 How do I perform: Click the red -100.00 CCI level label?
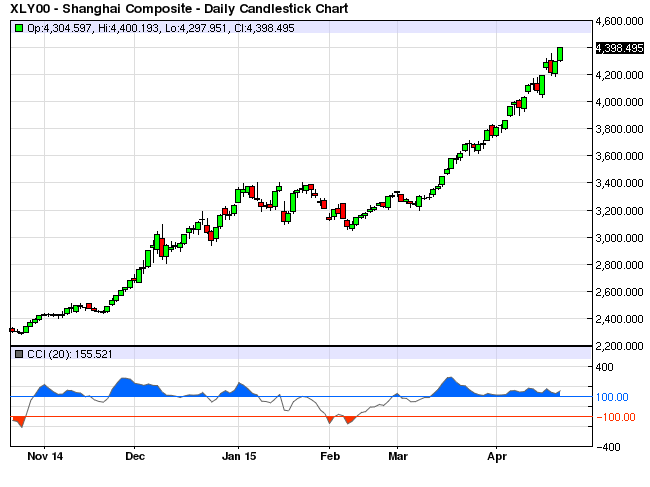point(616,417)
